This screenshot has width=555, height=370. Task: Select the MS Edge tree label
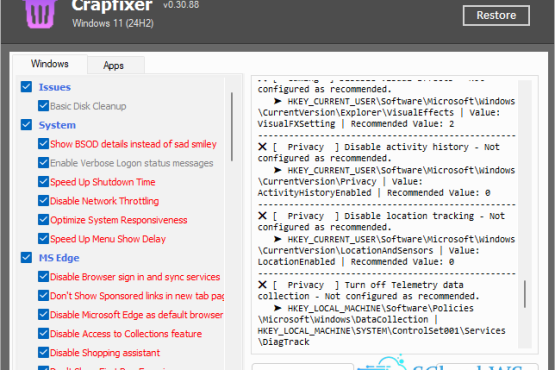pyautogui.click(x=59, y=258)
